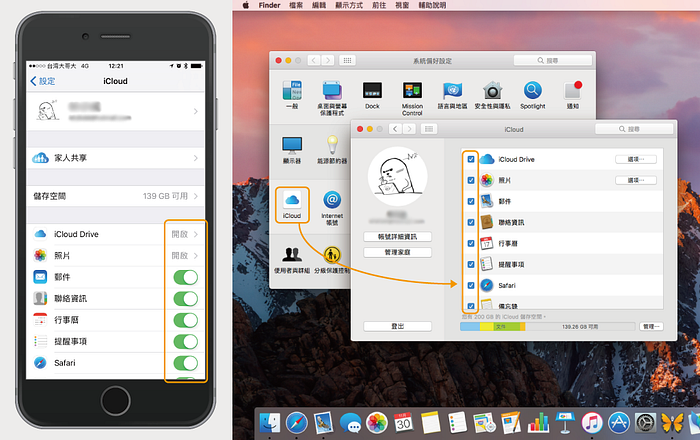Open the Finder menu
The image size is (700, 440).
[269, 5]
